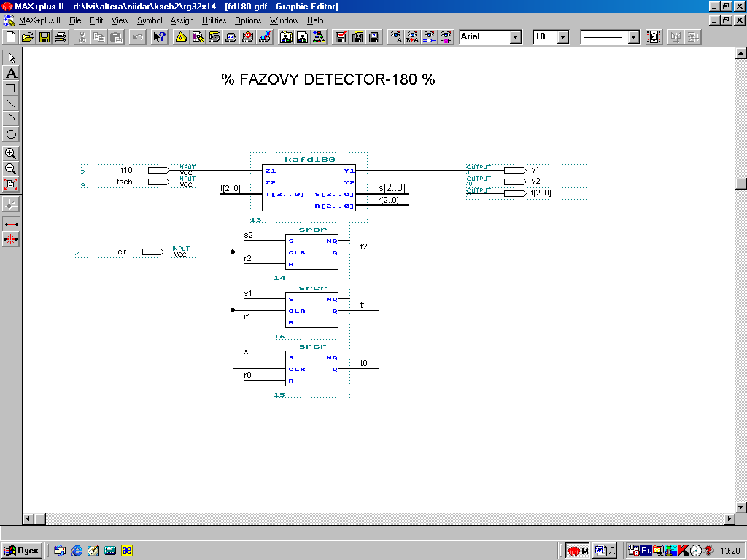Select the Diagonal Line tool
Viewport: 747px width, 560px height.
(x=12, y=104)
